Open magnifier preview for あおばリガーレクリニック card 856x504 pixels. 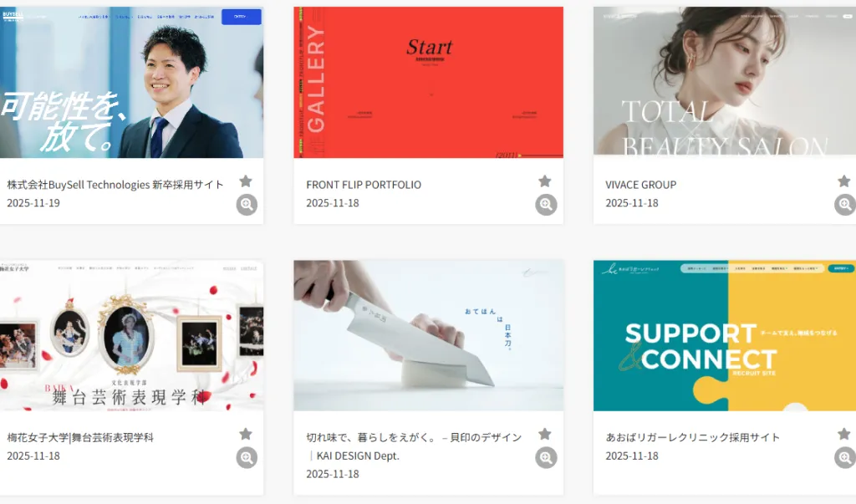845,457
